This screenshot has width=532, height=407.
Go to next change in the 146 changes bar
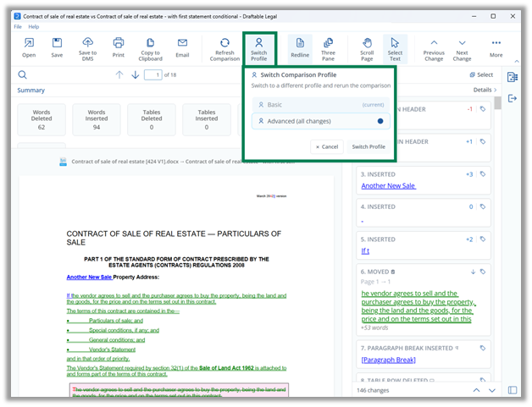pos(492,390)
